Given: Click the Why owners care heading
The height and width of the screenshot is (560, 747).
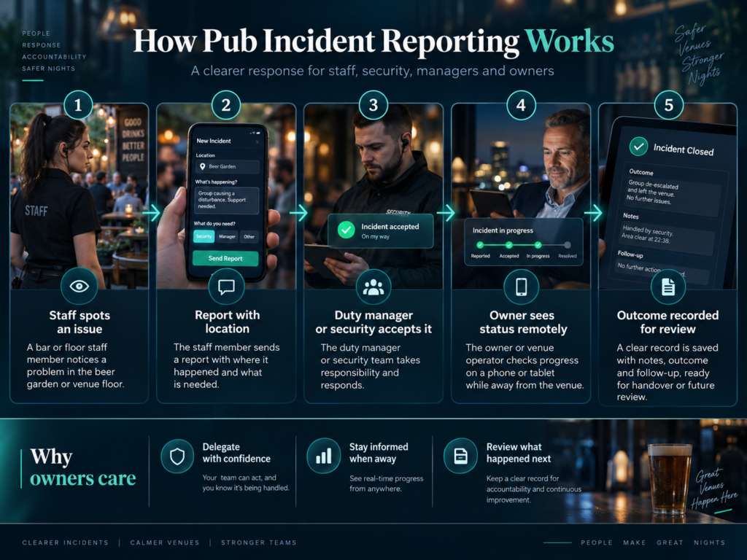Looking at the screenshot, I should pyautogui.click(x=83, y=467).
